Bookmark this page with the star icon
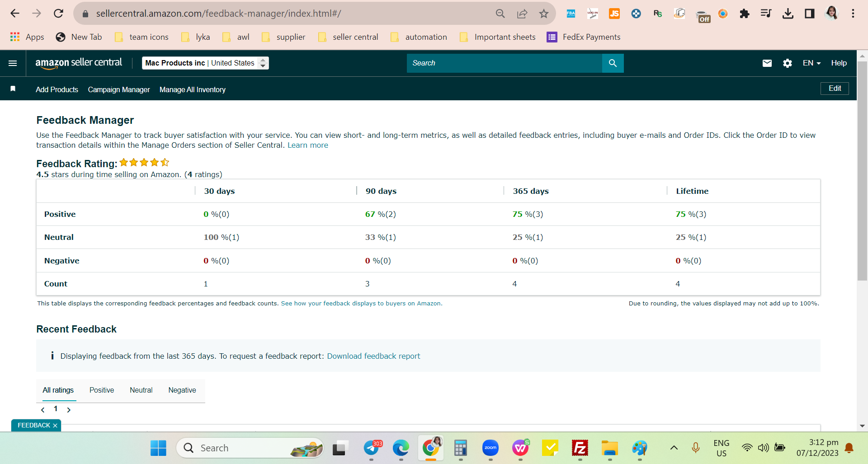868x464 pixels. [544, 14]
